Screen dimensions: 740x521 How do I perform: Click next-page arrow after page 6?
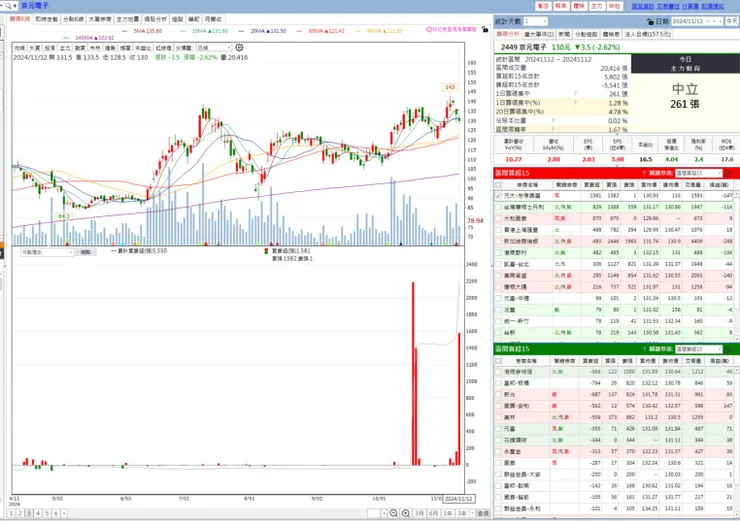[x=64, y=513]
